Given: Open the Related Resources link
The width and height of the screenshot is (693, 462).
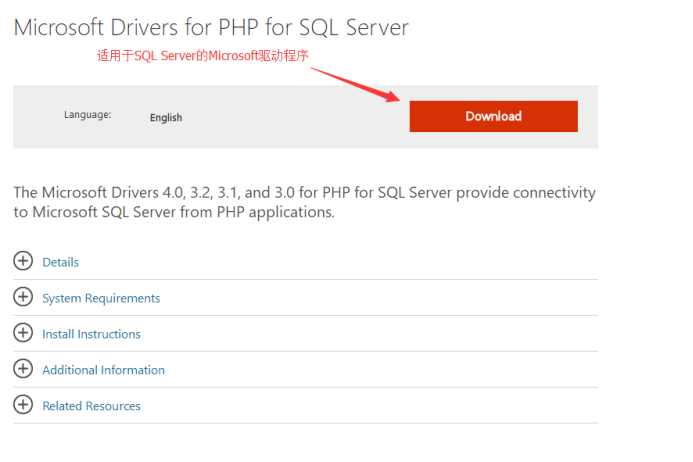Looking at the screenshot, I should coord(91,406).
